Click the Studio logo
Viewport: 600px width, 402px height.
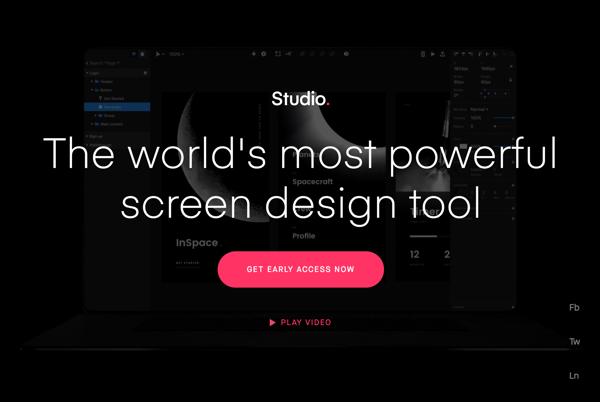pos(300,99)
